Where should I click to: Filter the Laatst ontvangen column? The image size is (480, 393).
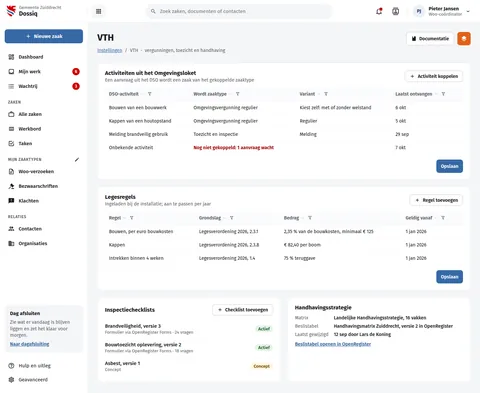coord(443,94)
